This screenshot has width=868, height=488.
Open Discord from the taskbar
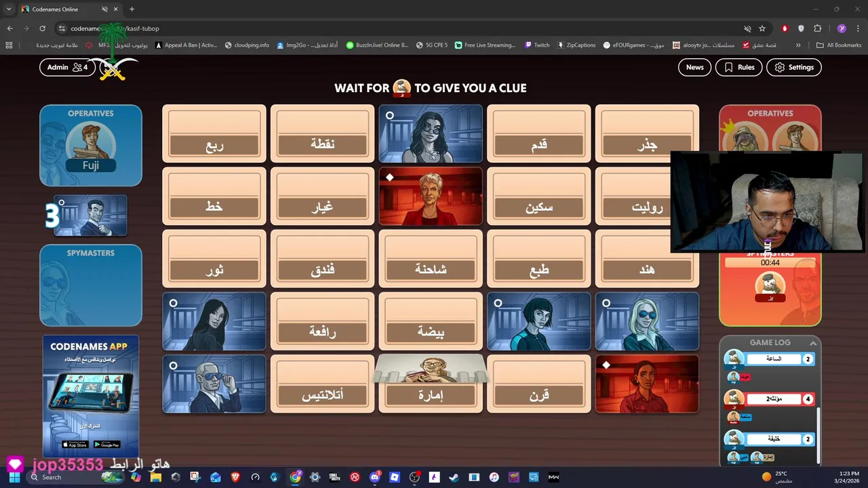(374, 477)
